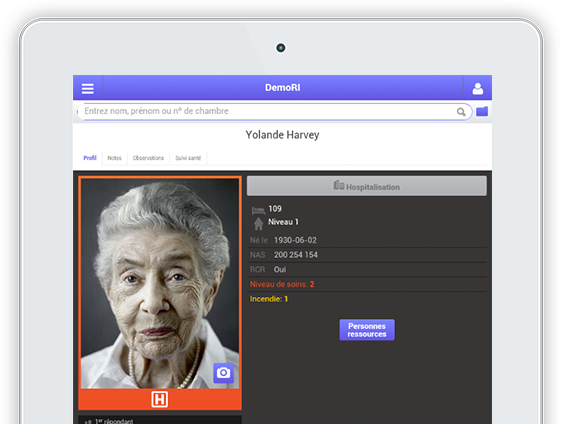Click the white H hospital badge
The width and height of the screenshot is (561, 424).
pos(160,399)
